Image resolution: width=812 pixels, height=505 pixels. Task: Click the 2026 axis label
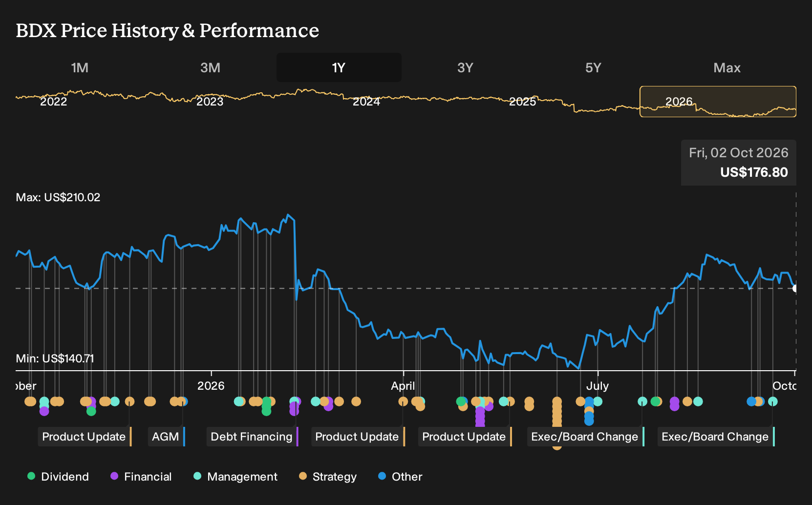(211, 386)
